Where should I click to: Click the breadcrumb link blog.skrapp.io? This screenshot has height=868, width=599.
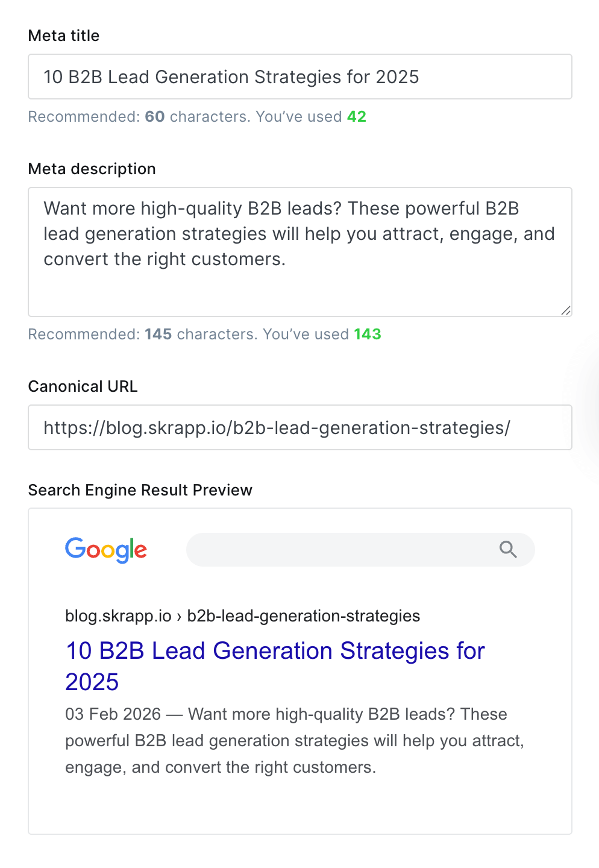[118, 616]
